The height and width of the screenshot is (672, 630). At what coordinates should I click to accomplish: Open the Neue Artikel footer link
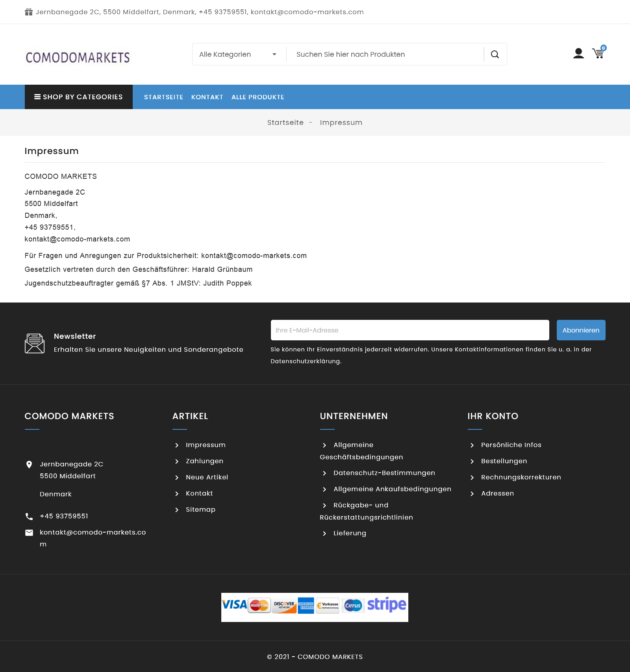point(207,477)
